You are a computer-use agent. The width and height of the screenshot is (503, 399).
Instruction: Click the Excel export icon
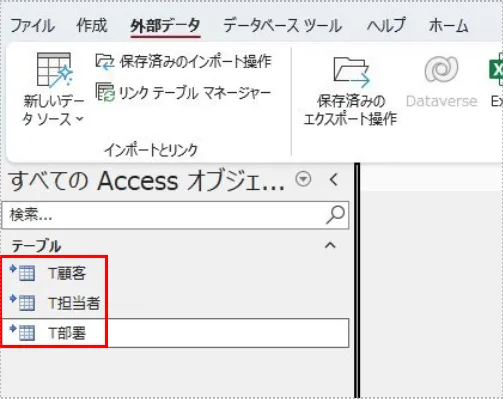coord(496,70)
